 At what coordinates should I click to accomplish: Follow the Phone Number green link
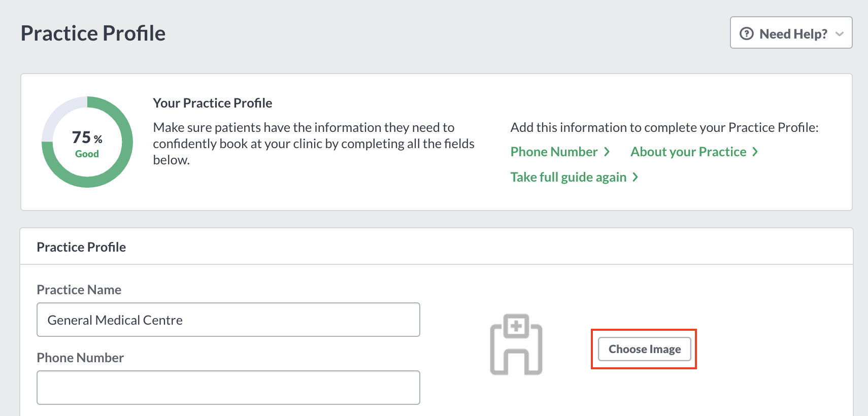554,152
